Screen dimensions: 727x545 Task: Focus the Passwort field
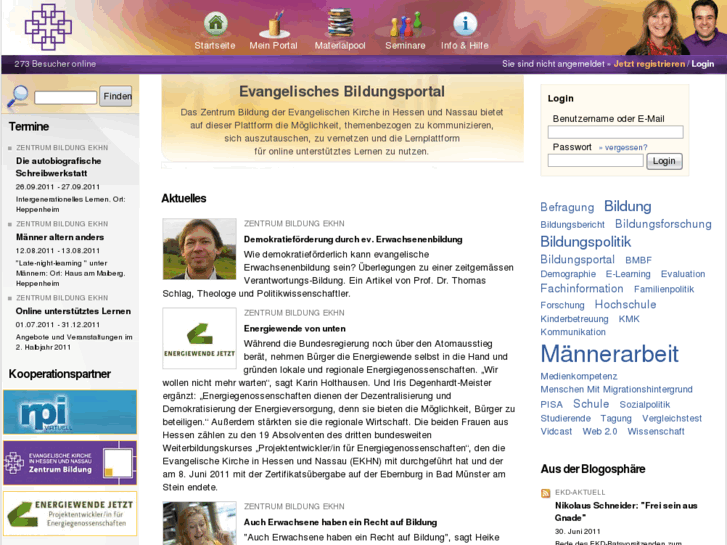click(595, 160)
